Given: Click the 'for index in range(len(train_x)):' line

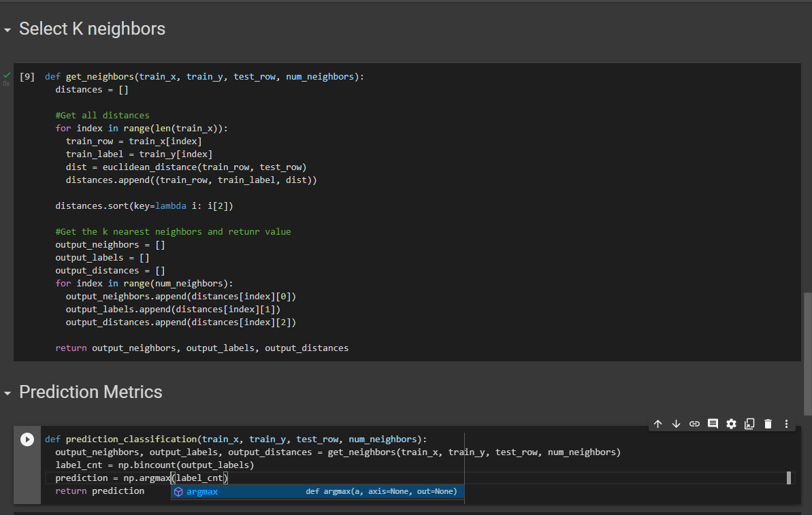Looking at the screenshot, I should 142,129.
